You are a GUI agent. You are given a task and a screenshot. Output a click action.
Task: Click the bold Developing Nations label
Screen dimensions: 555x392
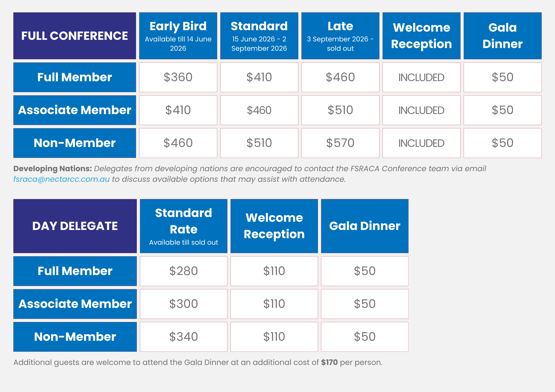pos(53,169)
